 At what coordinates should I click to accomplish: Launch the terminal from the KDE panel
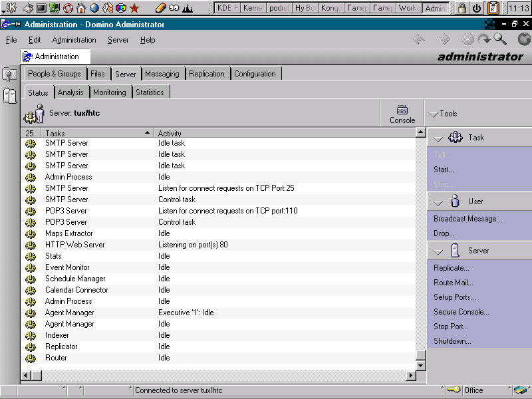[41, 8]
